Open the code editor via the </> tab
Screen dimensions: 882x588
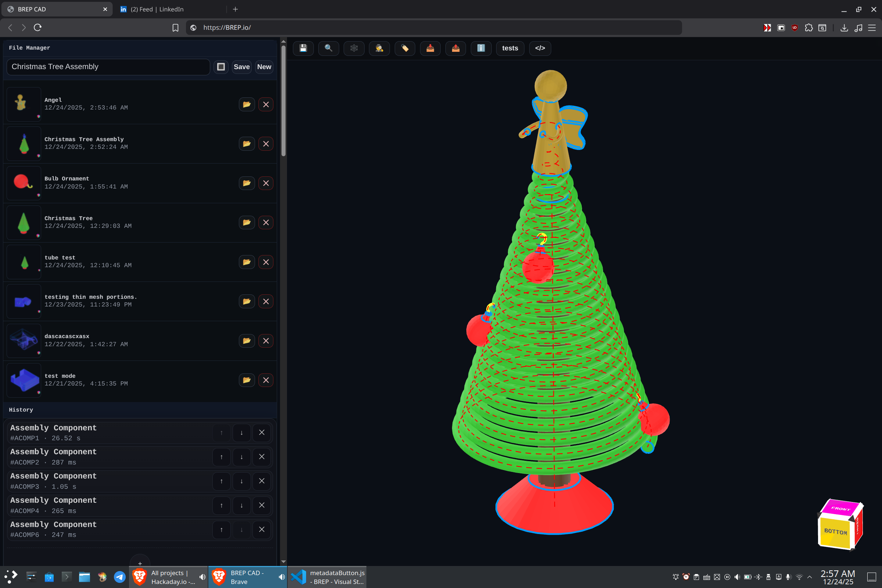tap(539, 49)
